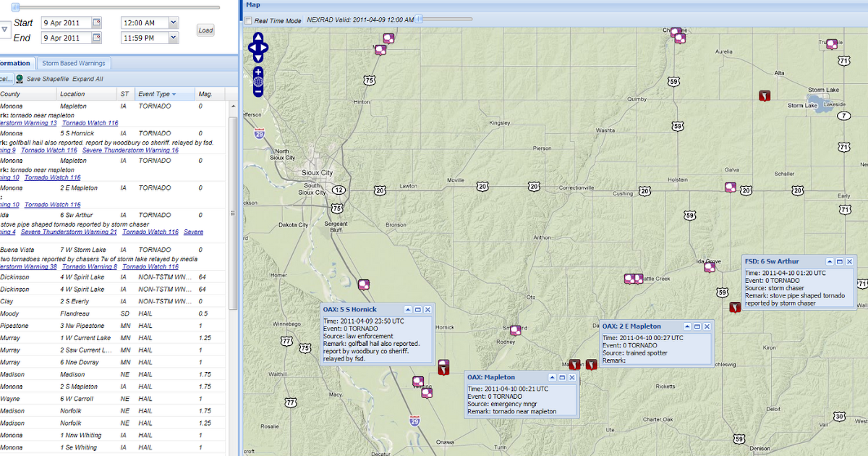Click the zoom-in plus icon on the map
Image resolution: width=868 pixels, height=456 pixels.
[x=258, y=71]
